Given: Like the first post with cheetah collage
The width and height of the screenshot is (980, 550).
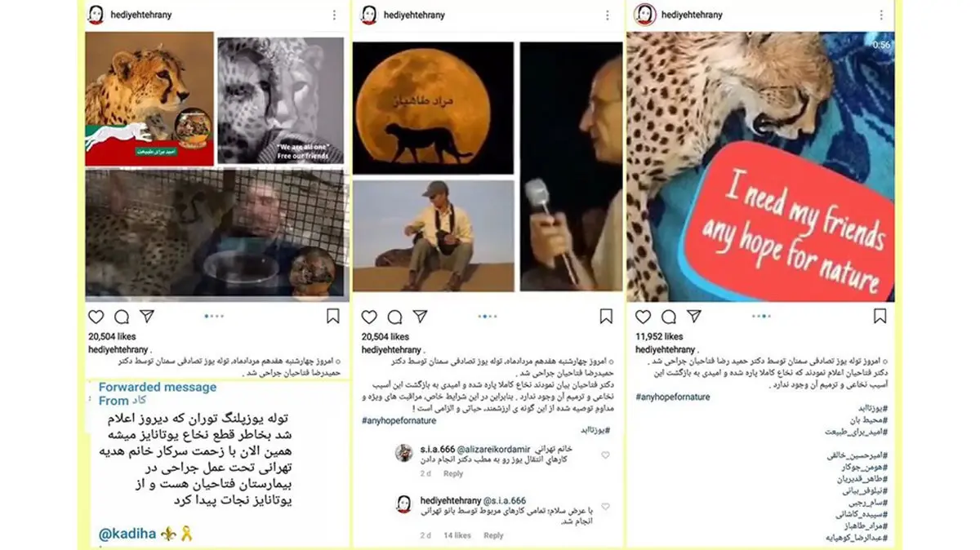Looking at the screenshot, I should (x=96, y=317).
